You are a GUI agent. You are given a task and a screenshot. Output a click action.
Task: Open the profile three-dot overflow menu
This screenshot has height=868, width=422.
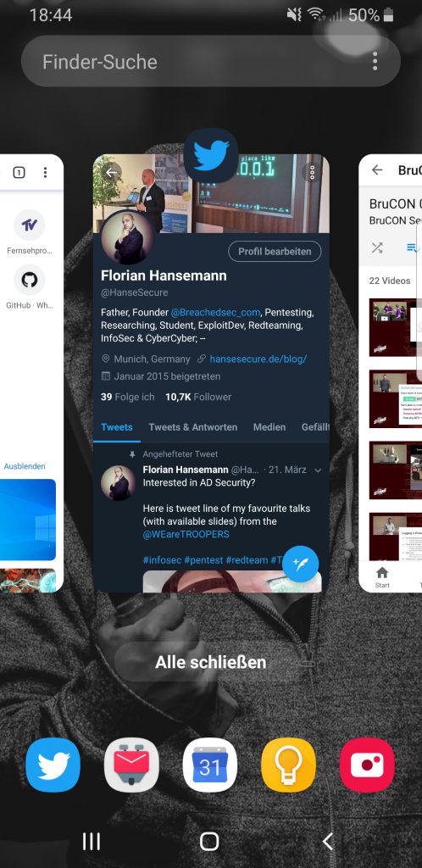[x=313, y=172]
